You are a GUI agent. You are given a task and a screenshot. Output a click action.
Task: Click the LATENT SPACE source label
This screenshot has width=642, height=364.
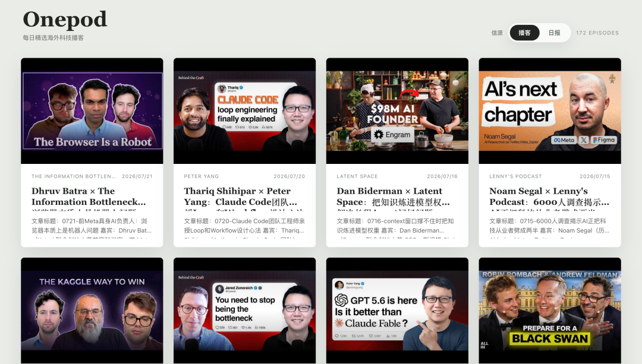[357, 176]
